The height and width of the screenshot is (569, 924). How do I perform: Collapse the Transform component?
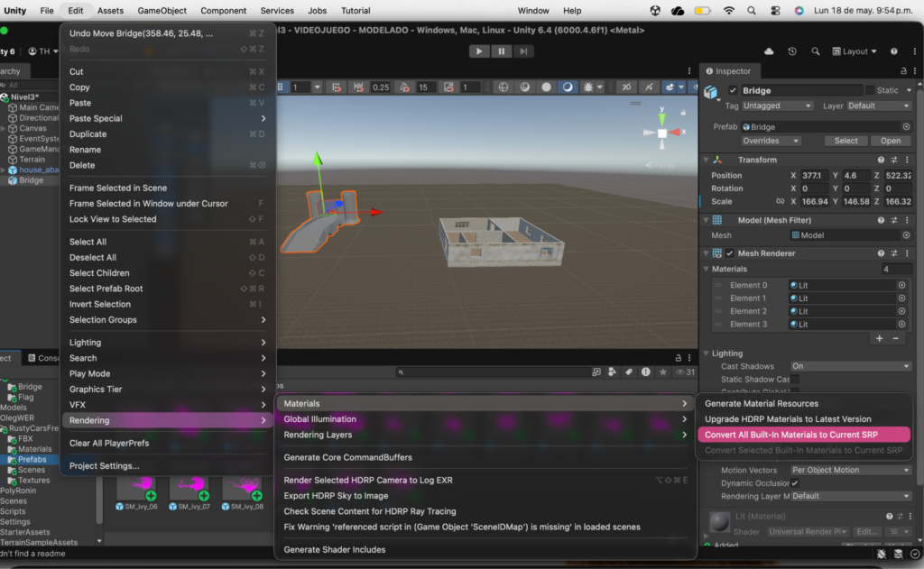pos(706,160)
